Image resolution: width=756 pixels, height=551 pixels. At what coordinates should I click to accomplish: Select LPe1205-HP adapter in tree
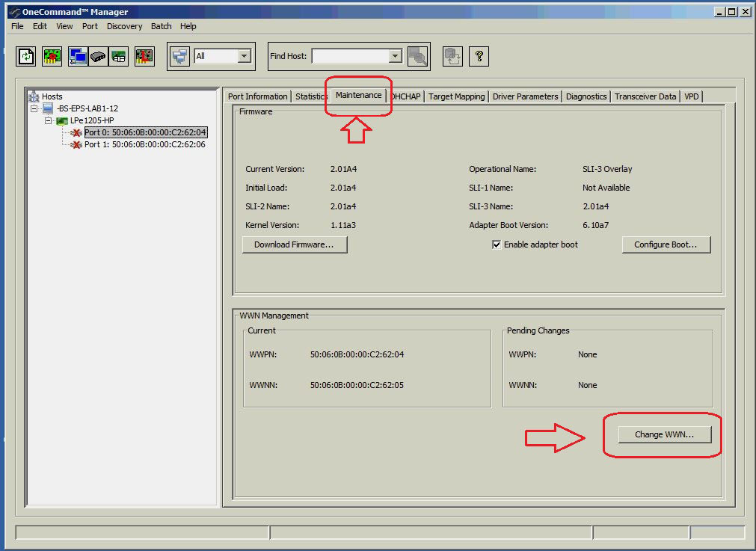point(92,120)
